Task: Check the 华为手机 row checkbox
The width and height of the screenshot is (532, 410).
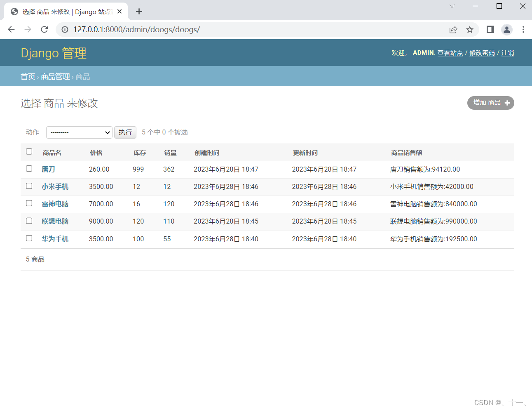Action: [x=29, y=238]
